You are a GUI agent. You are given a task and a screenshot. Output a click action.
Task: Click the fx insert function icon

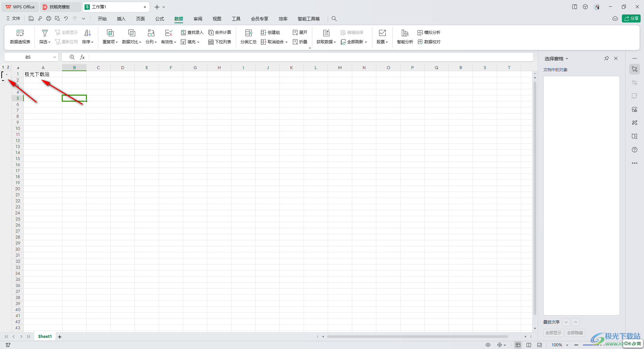pyautogui.click(x=82, y=57)
